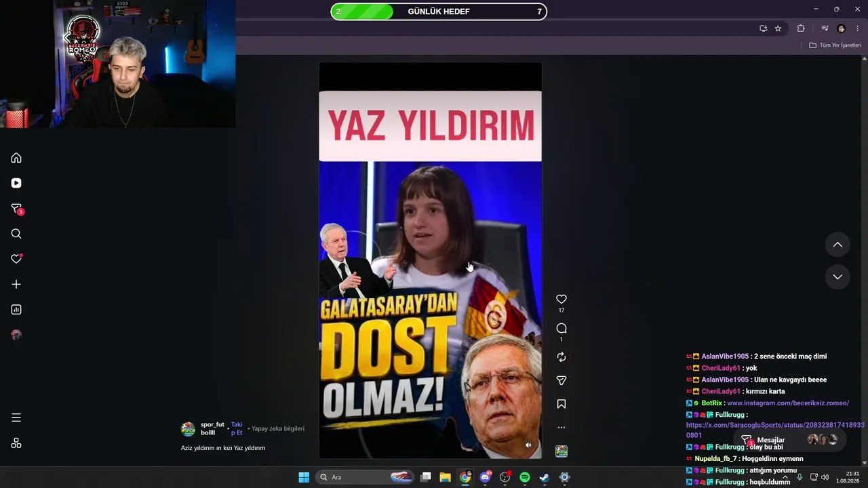This screenshot has width=868, height=488.
Task: Click the taskbar Ara search box
Action: 366,477
